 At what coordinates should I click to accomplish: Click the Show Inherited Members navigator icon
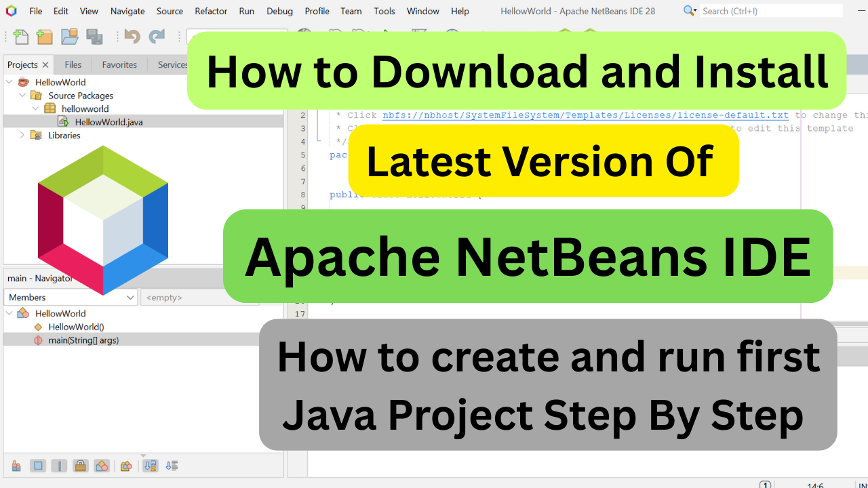[x=16, y=466]
